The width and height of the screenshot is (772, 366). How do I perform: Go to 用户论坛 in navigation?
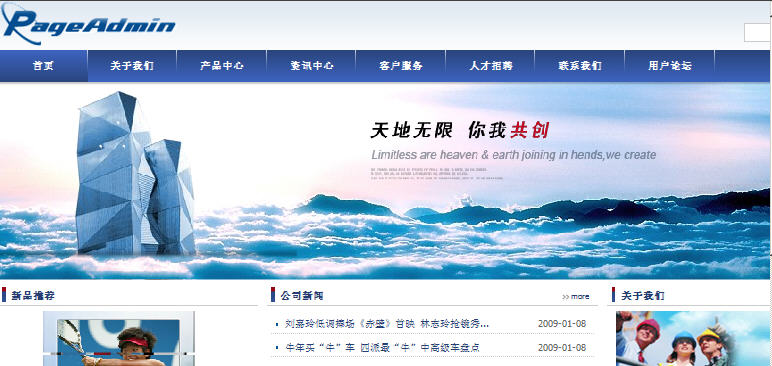(x=670, y=66)
